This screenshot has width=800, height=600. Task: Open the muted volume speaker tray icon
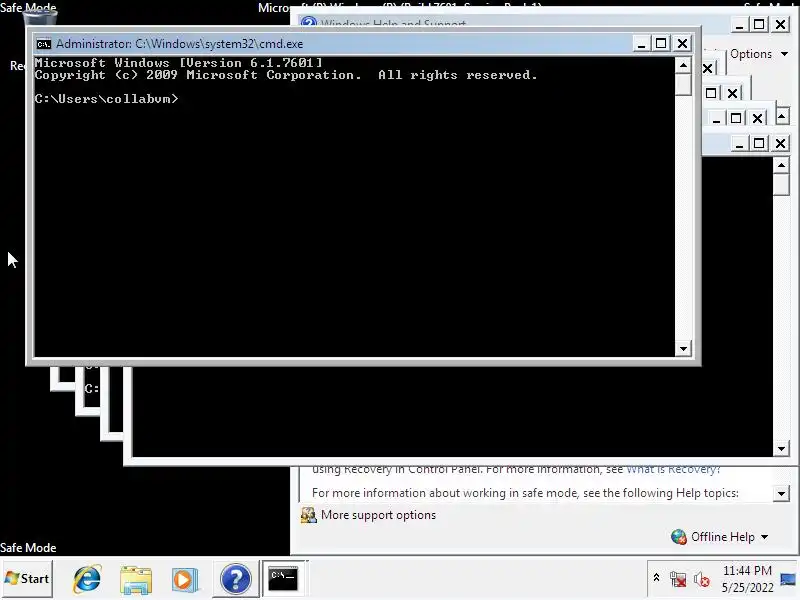(x=702, y=580)
